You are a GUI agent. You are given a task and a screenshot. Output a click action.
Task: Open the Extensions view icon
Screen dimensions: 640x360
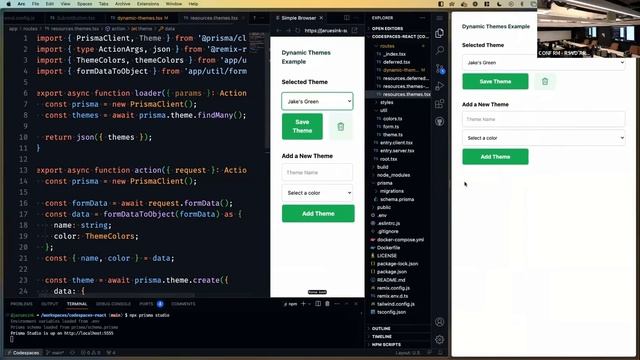(440, 104)
